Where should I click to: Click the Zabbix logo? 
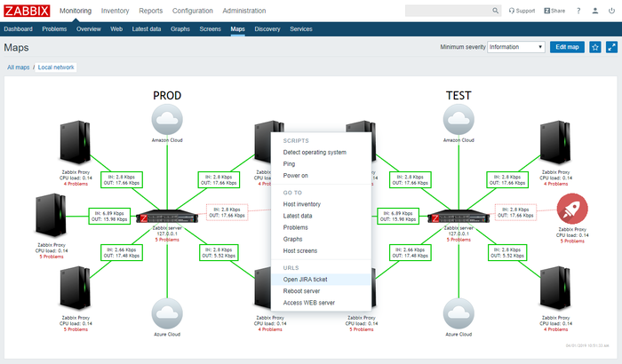tap(27, 11)
